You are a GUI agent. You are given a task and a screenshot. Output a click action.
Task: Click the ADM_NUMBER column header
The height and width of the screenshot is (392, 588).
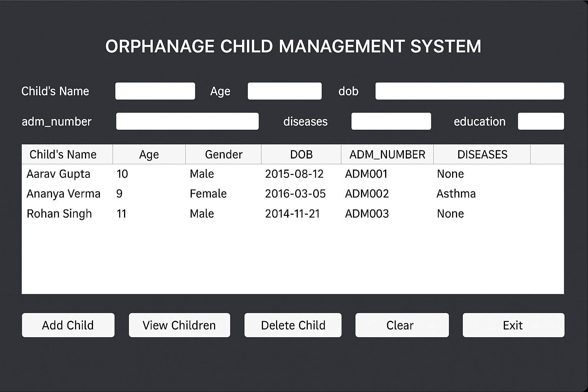tap(387, 154)
